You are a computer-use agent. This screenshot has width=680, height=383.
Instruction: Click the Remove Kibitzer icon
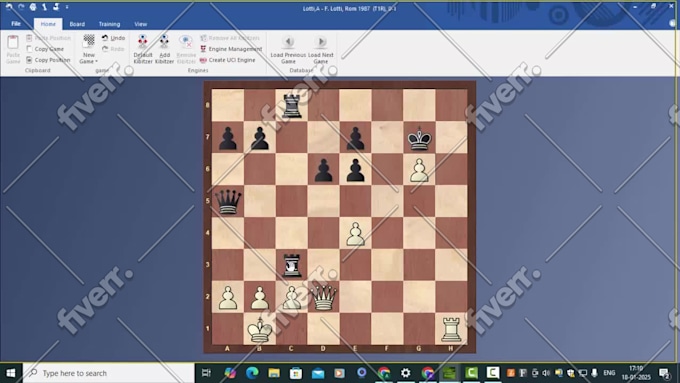(x=186, y=42)
